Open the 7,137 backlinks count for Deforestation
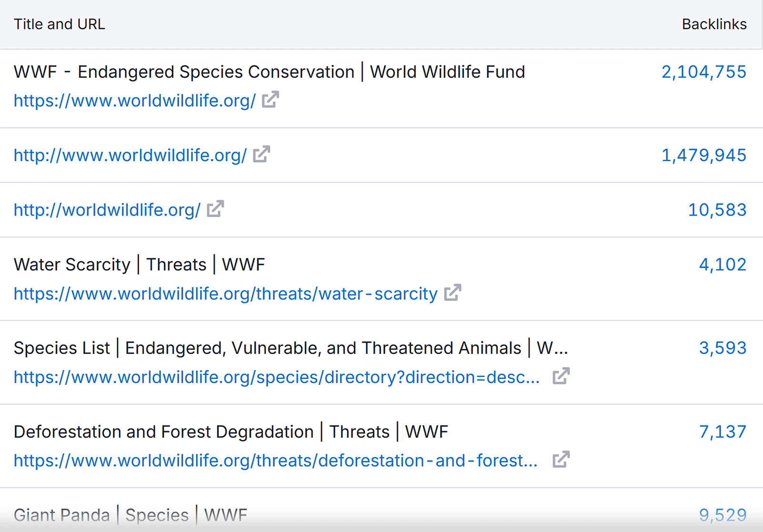The height and width of the screenshot is (532, 763). pyautogui.click(x=723, y=431)
